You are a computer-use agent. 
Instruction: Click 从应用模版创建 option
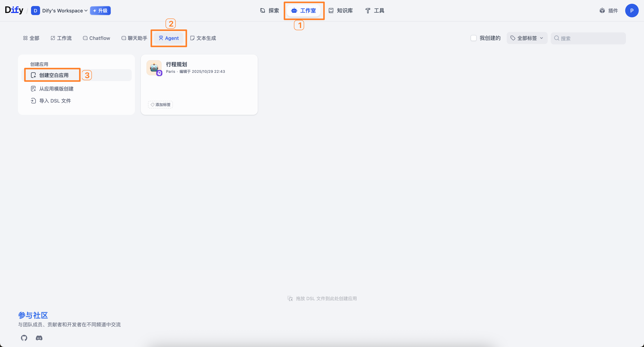point(56,89)
